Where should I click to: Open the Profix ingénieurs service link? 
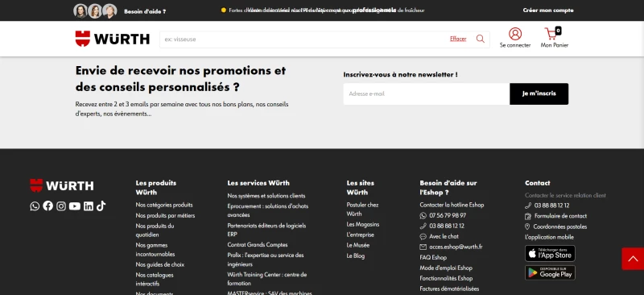coord(266,260)
